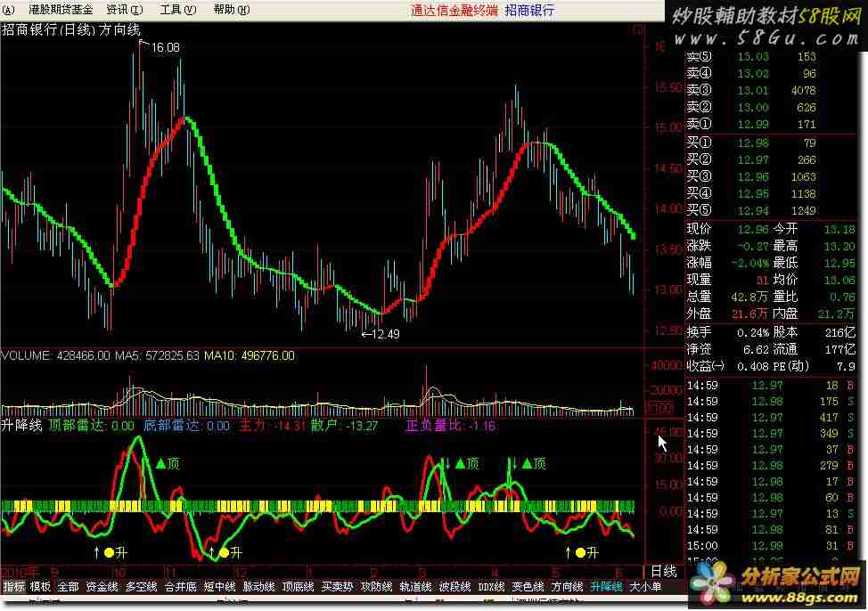Show the 脉动线 indicator
The width and height of the screenshot is (868, 611).
(x=259, y=586)
